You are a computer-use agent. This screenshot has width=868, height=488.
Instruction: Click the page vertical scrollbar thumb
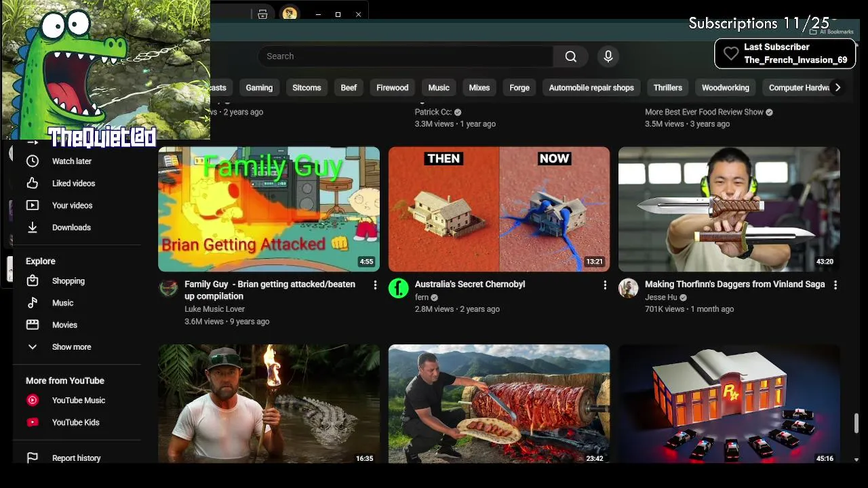point(856,423)
